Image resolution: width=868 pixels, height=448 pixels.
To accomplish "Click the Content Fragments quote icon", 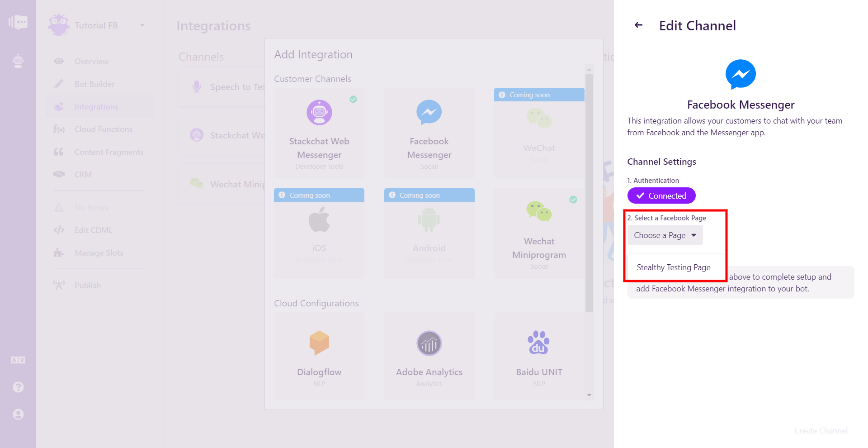I will coord(59,152).
